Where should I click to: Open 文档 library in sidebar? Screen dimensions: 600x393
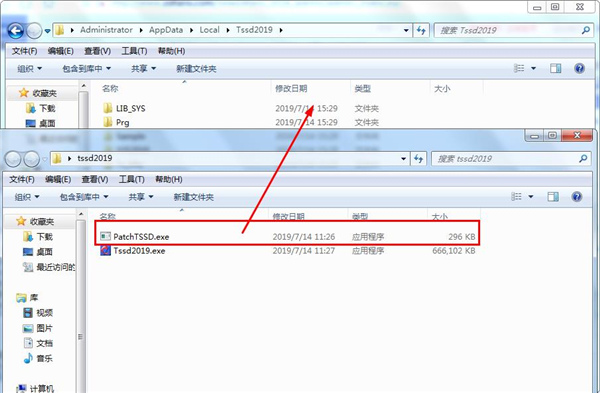(38, 343)
